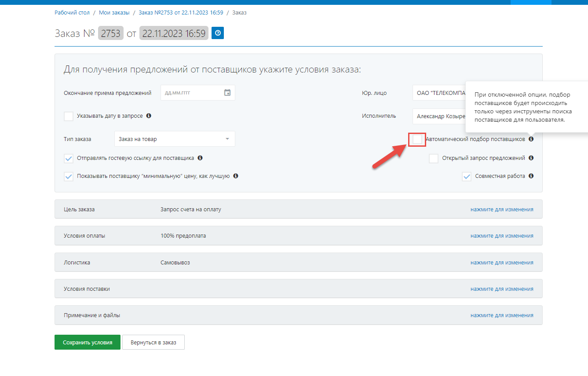
Task: Open the calendar picker icon in date field
Action: coord(227,93)
